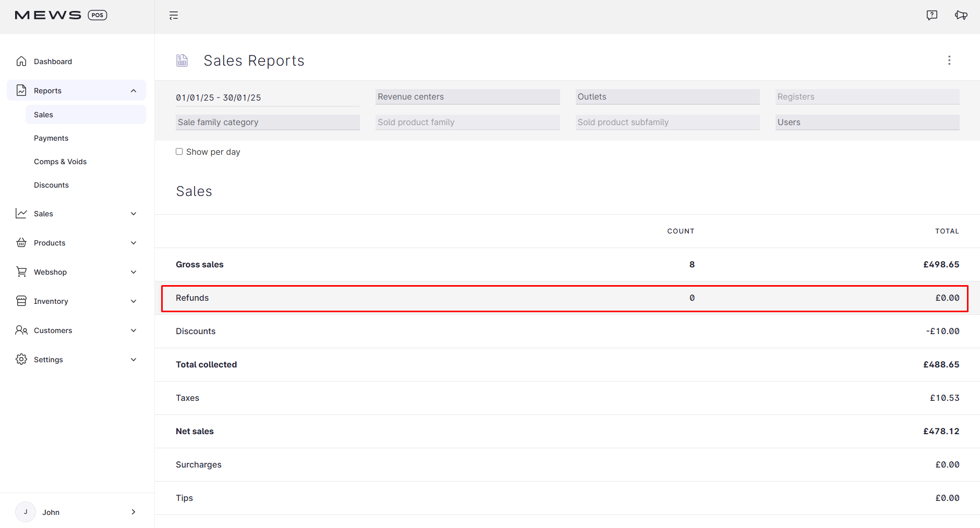Screen dimensions: 980x528
Task: Go to the Discounts report
Action: coord(51,185)
